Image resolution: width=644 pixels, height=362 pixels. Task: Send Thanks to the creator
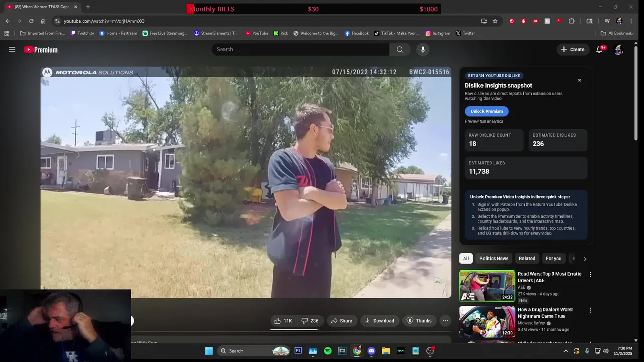(x=419, y=321)
